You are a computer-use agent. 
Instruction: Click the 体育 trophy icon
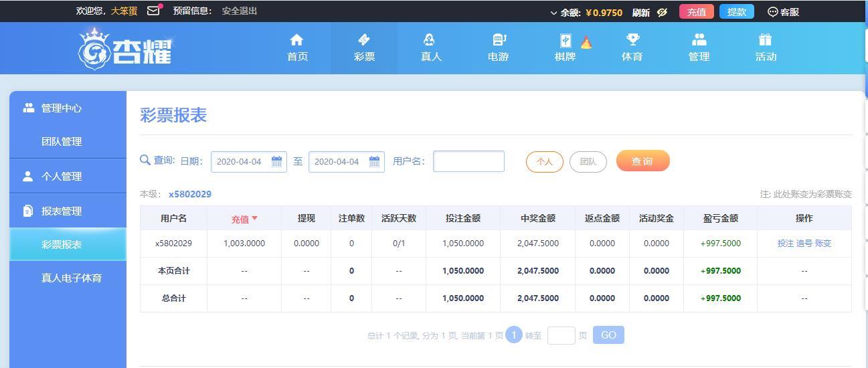pyautogui.click(x=632, y=40)
